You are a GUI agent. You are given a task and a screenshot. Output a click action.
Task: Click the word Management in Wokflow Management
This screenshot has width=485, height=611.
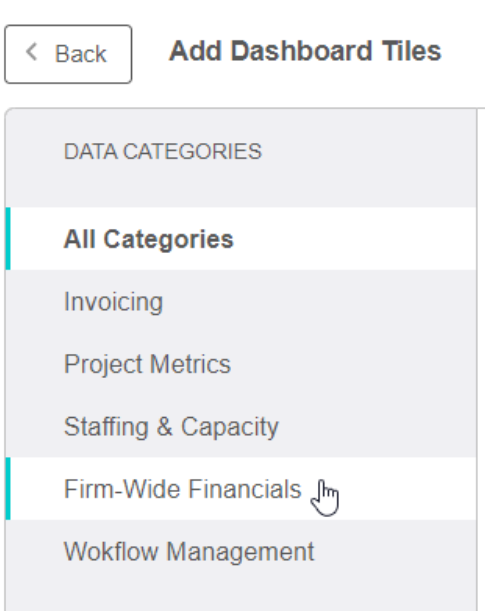pos(240,552)
